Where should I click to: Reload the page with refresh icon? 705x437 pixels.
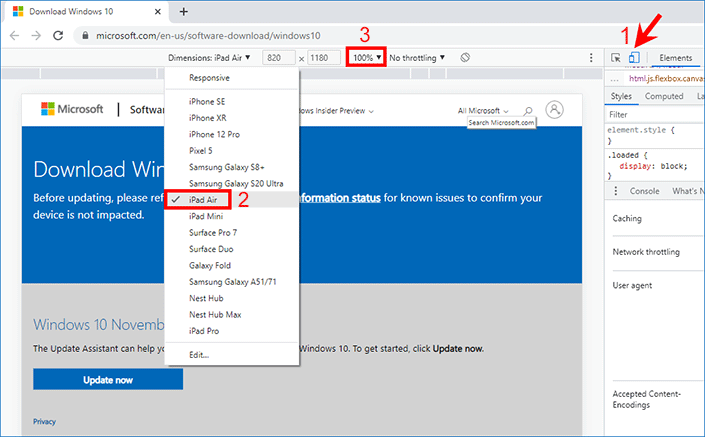click(58, 36)
